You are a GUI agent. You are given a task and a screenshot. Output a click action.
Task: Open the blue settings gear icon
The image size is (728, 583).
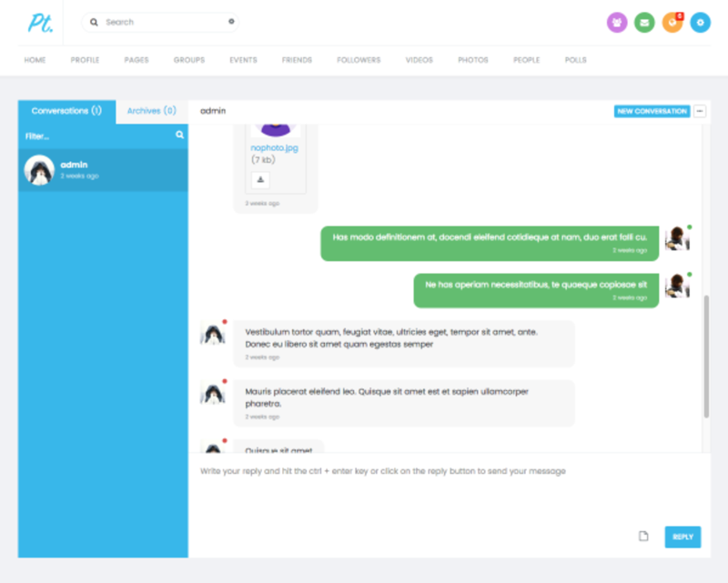pos(700,23)
